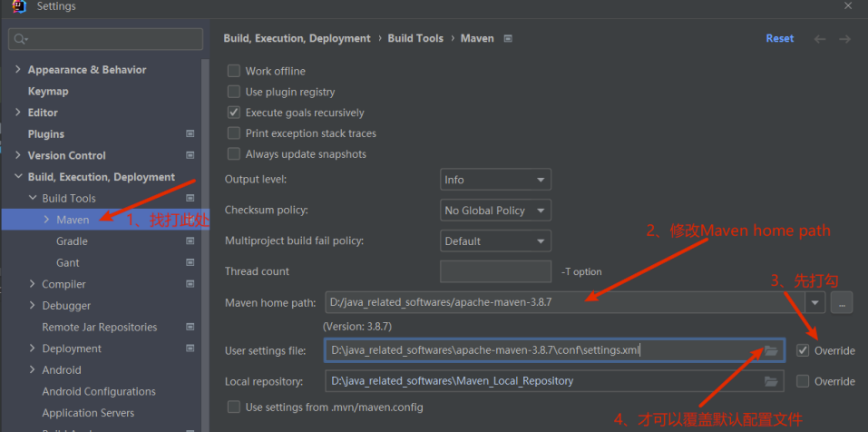Click project-scope icon next to Deployment
The height and width of the screenshot is (432, 868).
[190, 349]
